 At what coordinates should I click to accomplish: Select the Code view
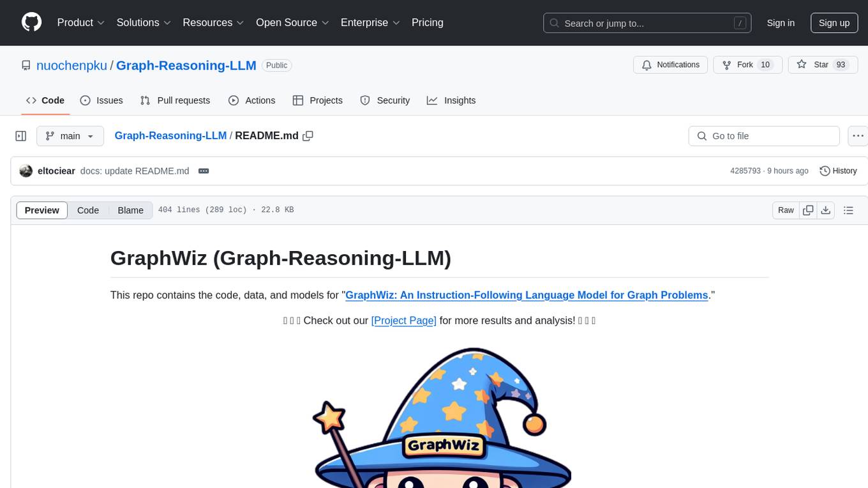(x=88, y=210)
